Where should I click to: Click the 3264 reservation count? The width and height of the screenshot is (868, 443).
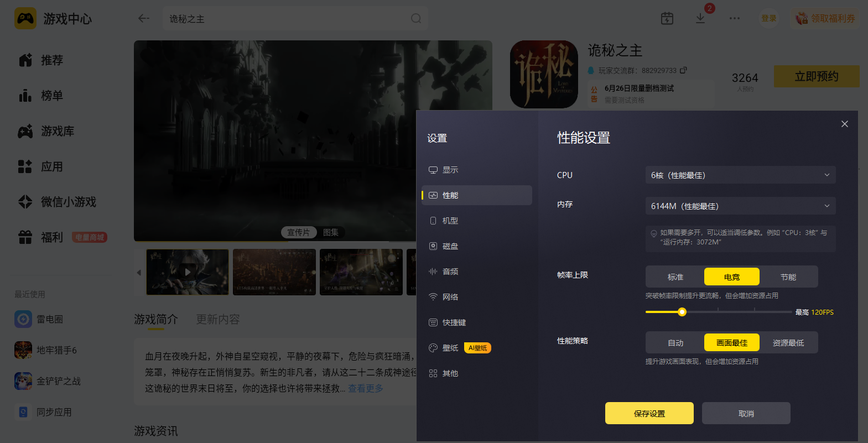pos(745,78)
